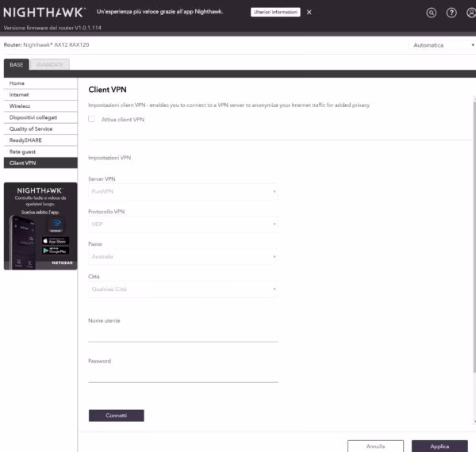This screenshot has width=476, height=452.
Task: Click the Annulla button
Action: coord(375,446)
